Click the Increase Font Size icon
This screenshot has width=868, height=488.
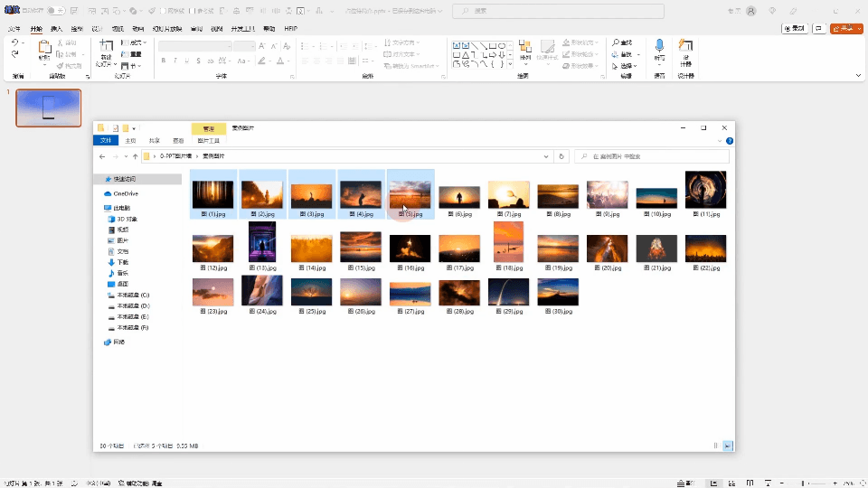pos(262,46)
